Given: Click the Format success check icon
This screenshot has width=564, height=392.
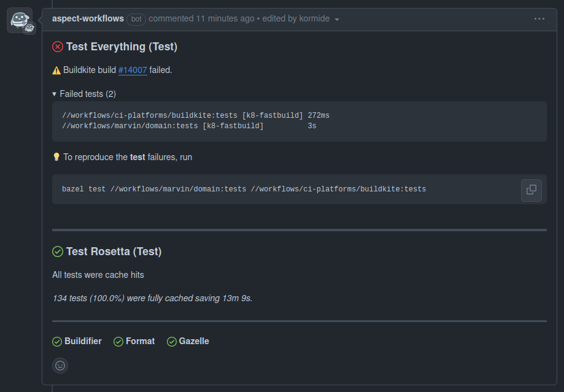Looking at the screenshot, I should (x=118, y=342).
